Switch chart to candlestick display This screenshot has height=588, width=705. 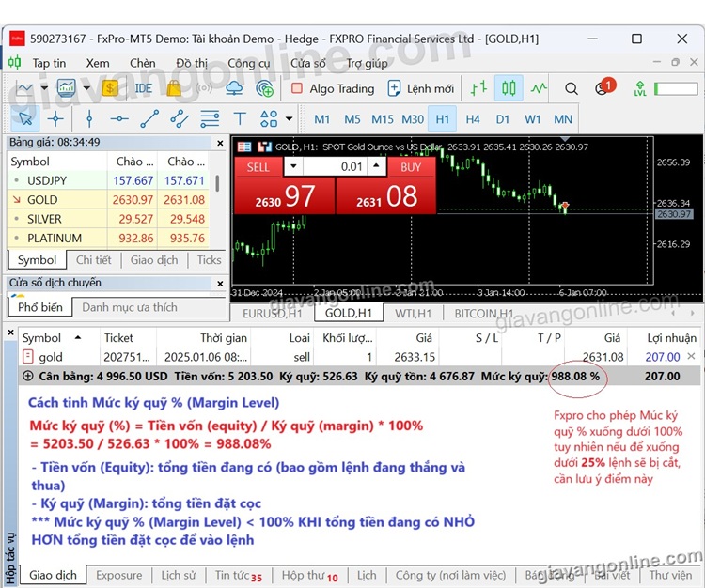pos(509,88)
